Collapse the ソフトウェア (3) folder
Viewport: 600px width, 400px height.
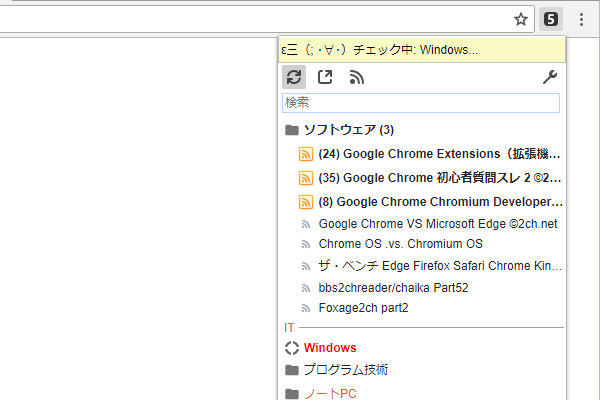pyautogui.click(x=349, y=130)
